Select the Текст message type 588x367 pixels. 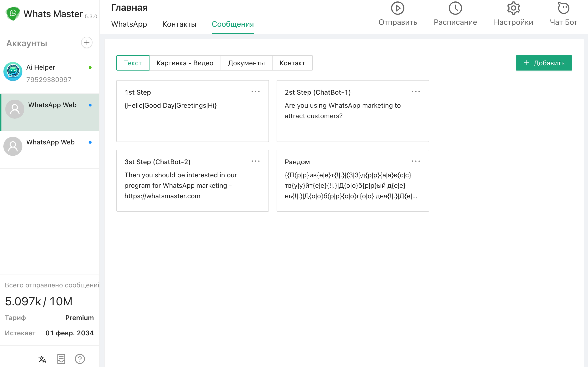[133, 63]
